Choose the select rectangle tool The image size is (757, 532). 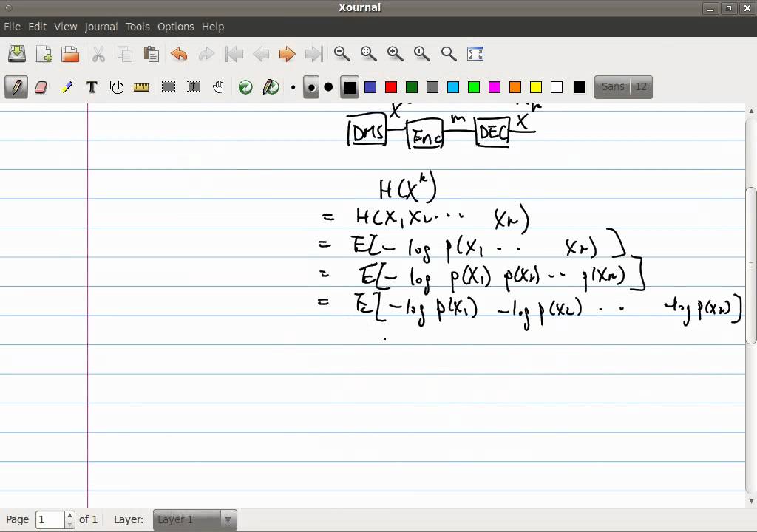(x=169, y=87)
